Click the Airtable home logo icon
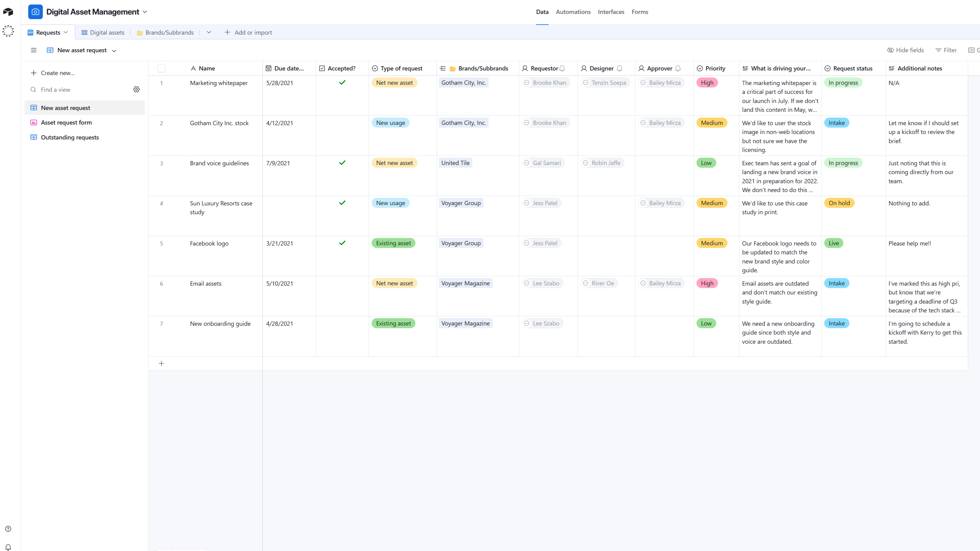This screenshot has height=551, width=980. (8, 12)
